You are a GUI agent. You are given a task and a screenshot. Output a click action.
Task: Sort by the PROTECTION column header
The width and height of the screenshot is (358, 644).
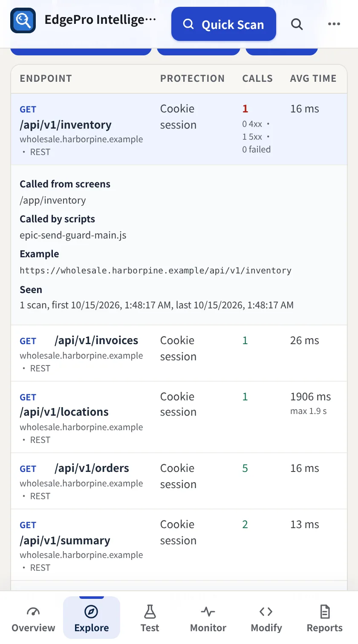tap(192, 78)
